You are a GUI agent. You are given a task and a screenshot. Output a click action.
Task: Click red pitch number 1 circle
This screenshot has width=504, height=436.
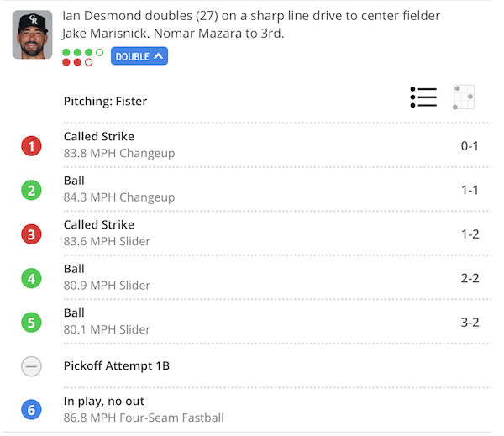[x=31, y=146]
